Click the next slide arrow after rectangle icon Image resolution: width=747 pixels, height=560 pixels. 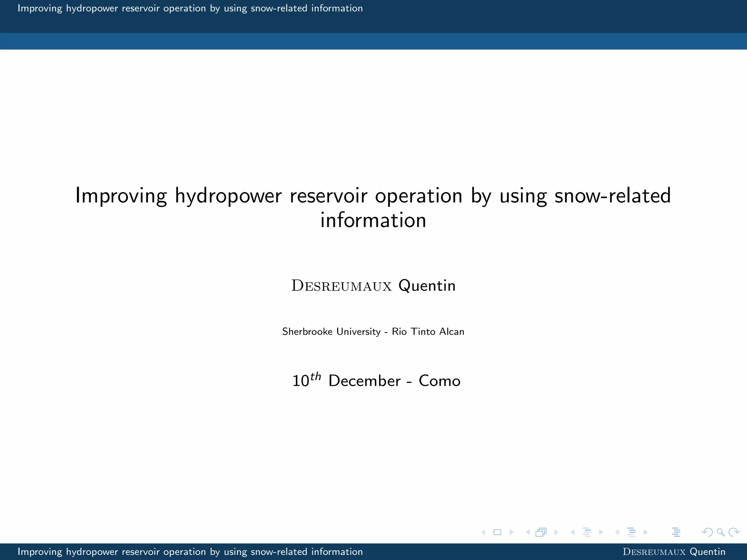click(511, 532)
